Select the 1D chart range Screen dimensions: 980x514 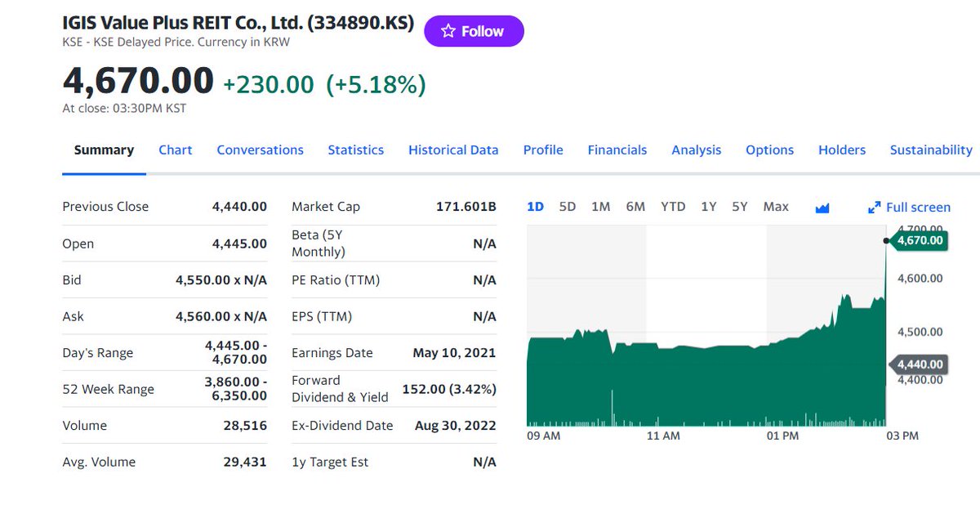[535, 207]
